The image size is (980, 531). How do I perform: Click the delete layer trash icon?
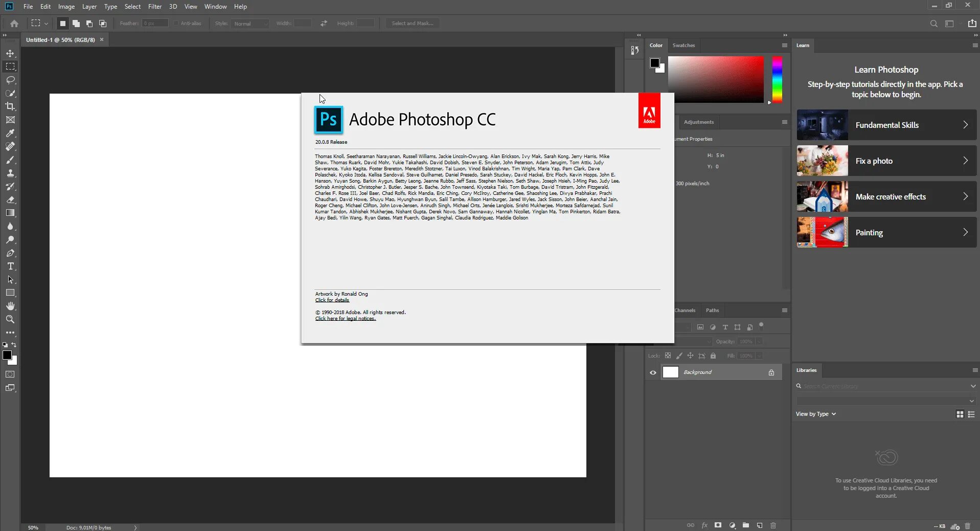click(x=773, y=525)
